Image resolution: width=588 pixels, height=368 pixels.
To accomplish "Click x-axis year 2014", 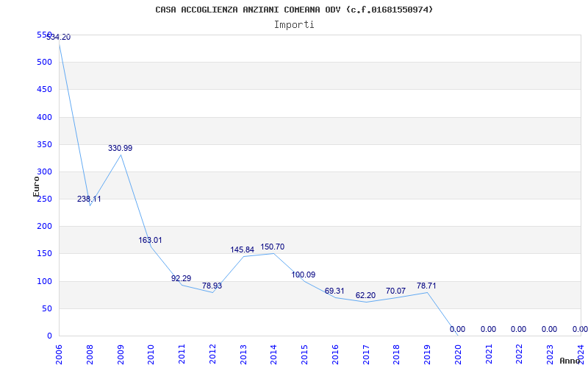I will pos(273,356).
